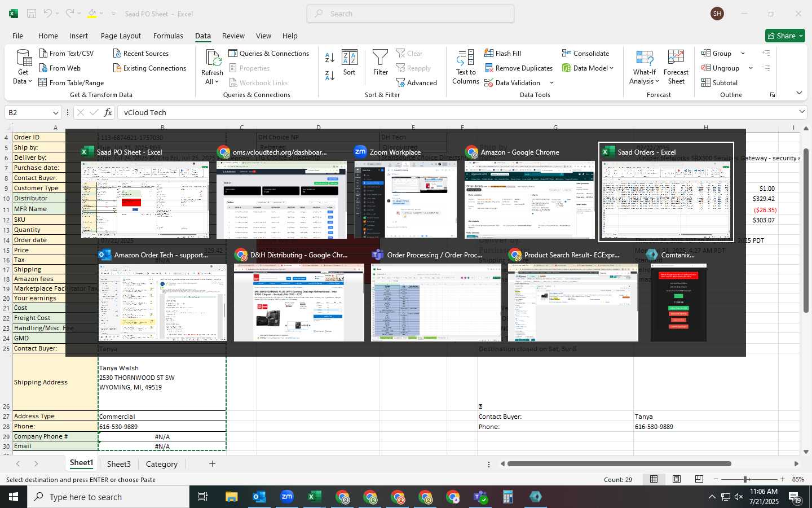Image resolution: width=812 pixels, height=508 pixels.
Task: Open the Name Box dropdown
Action: pyautogui.click(x=55, y=112)
